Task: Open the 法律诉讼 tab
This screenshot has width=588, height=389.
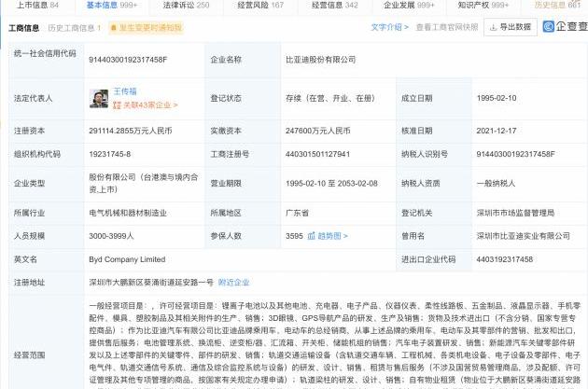Action: click(186, 5)
